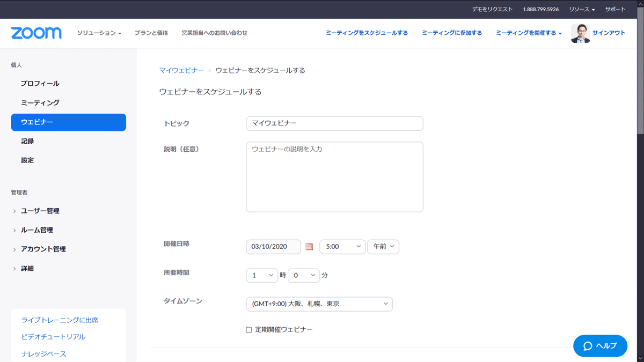Open the minutes dropdown showing 0
Viewport: 644px width, 362px height.
pos(303,275)
